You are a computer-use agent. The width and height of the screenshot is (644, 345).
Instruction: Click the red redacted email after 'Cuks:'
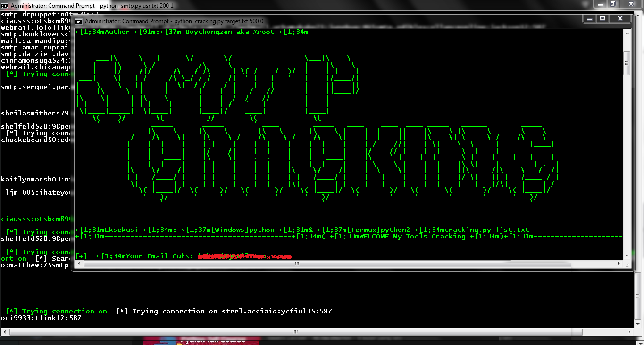(244, 256)
